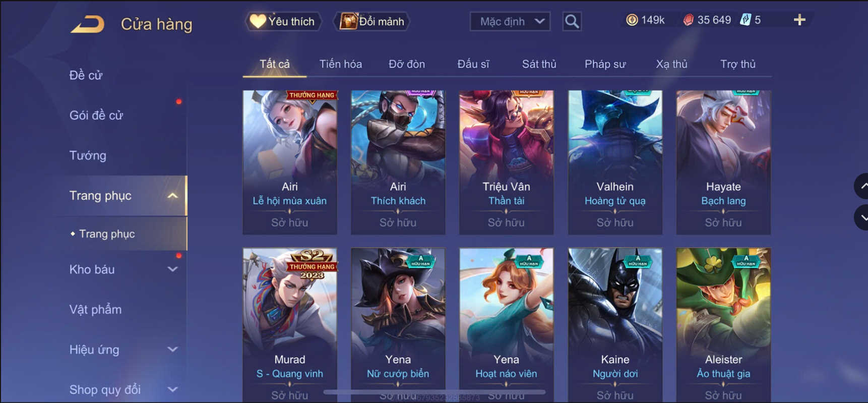Open the Yêu thích favorites filter
Viewport: 868px width, 403px height.
284,21
